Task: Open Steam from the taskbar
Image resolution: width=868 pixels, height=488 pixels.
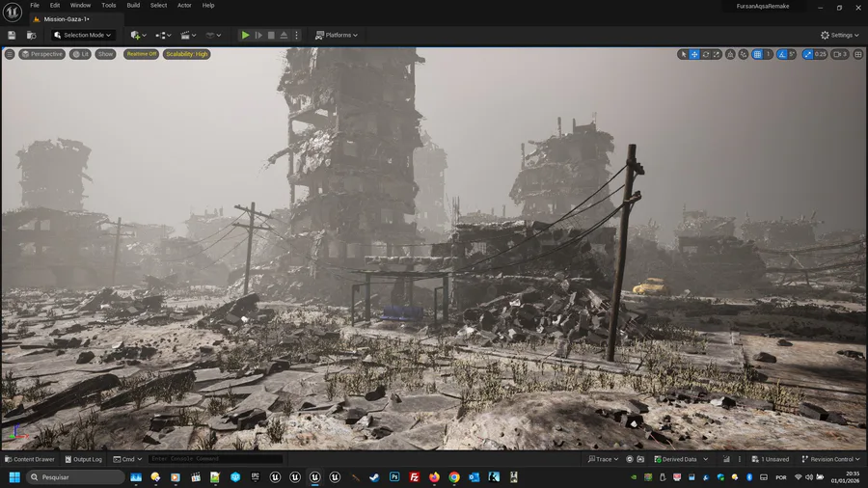Action: pos(374,477)
